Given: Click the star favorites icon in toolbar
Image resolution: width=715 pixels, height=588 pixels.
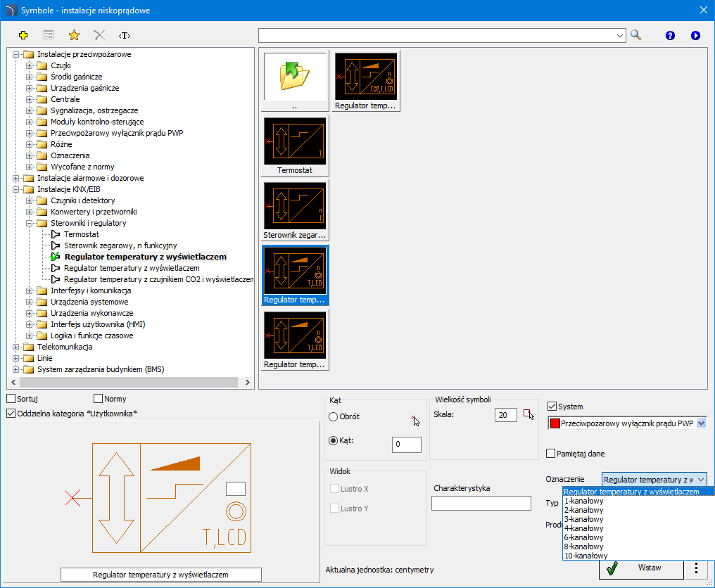Looking at the screenshot, I should [74, 35].
